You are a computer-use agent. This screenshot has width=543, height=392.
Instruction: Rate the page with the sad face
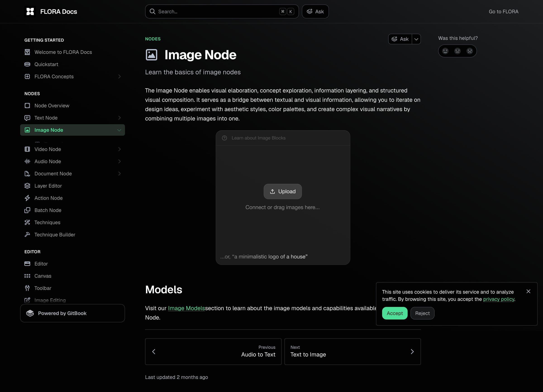(469, 51)
